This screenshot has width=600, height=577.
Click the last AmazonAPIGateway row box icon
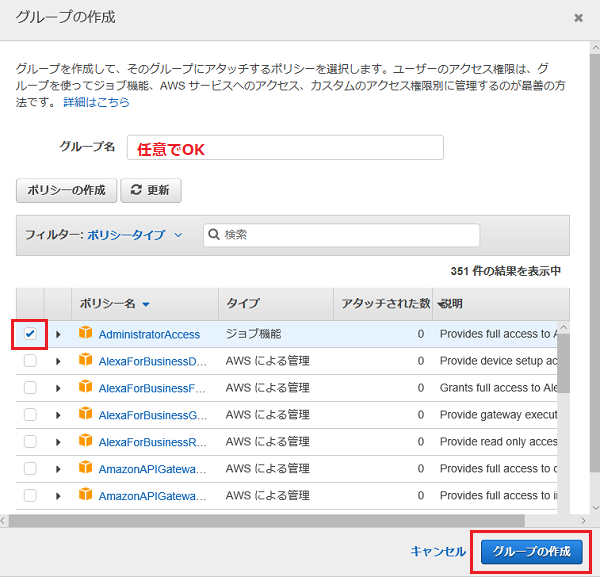pyautogui.click(x=85, y=494)
